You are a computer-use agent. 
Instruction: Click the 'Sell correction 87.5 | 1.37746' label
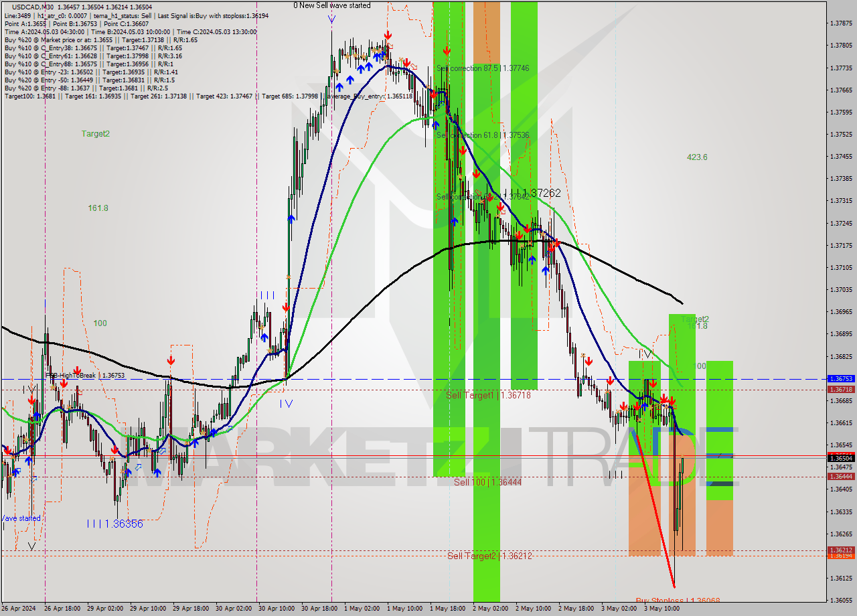[483, 68]
